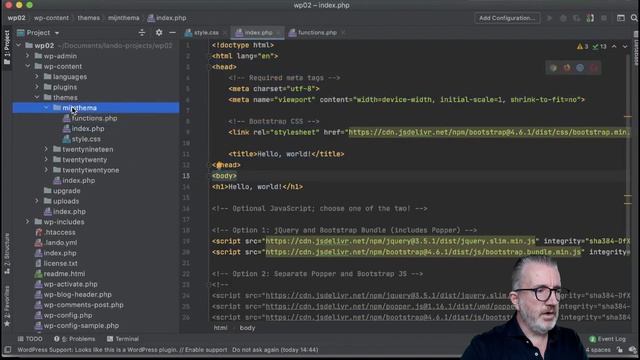Select index.php under mijnthema
640x360 pixels.
[88, 129]
